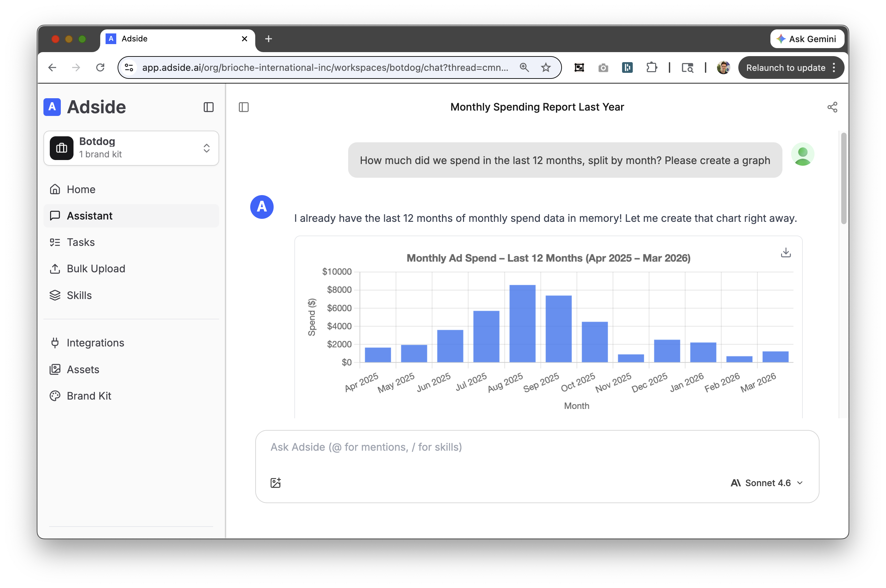Open Bulk Upload from the sidebar
886x588 pixels.
[x=96, y=269]
